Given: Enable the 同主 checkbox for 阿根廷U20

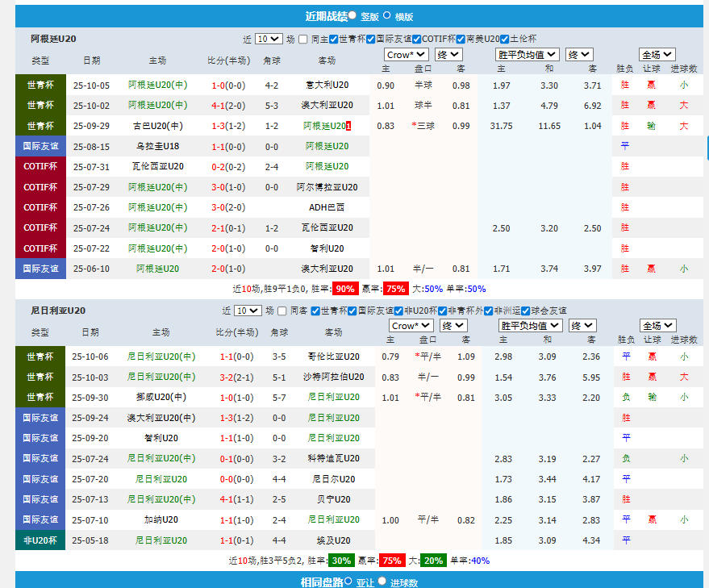Looking at the screenshot, I should 305,39.
